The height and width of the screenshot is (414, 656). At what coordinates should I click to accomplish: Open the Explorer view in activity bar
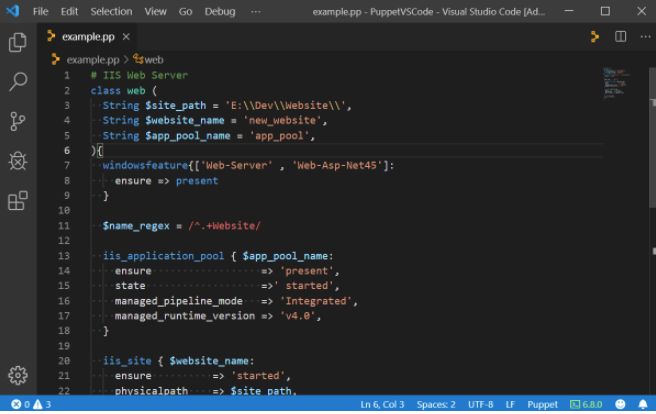click(x=18, y=42)
